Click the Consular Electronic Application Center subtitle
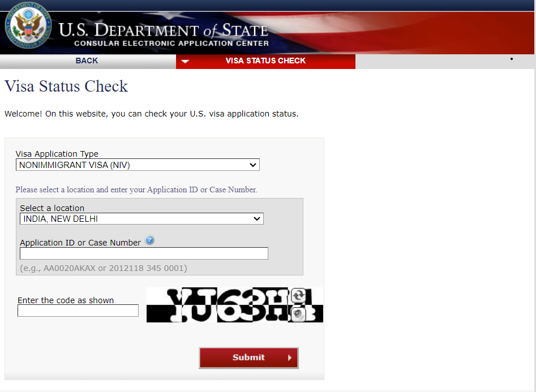 pyautogui.click(x=171, y=44)
